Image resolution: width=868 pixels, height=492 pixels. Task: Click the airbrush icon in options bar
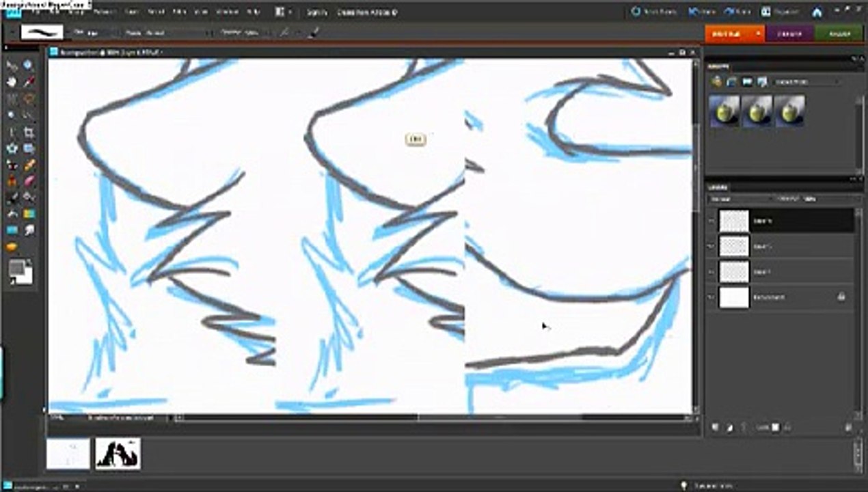pos(284,32)
